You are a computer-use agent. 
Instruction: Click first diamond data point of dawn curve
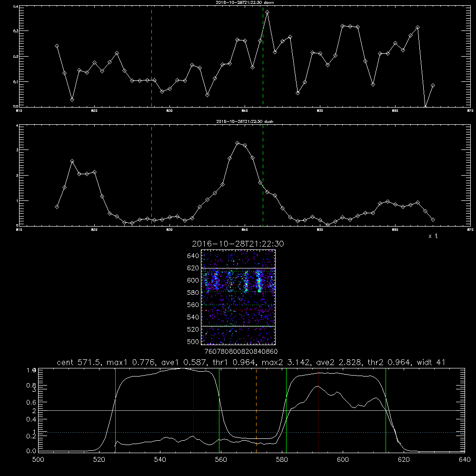pos(57,46)
